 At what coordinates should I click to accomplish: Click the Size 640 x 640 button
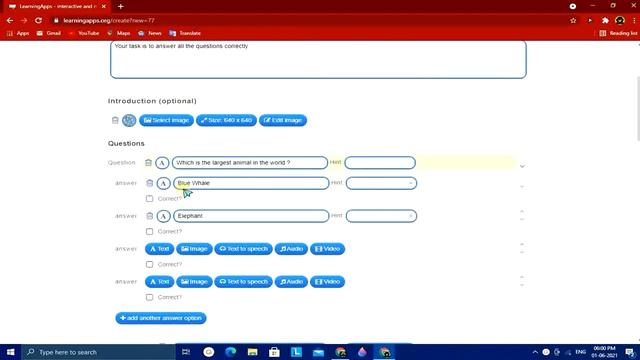pos(227,120)
